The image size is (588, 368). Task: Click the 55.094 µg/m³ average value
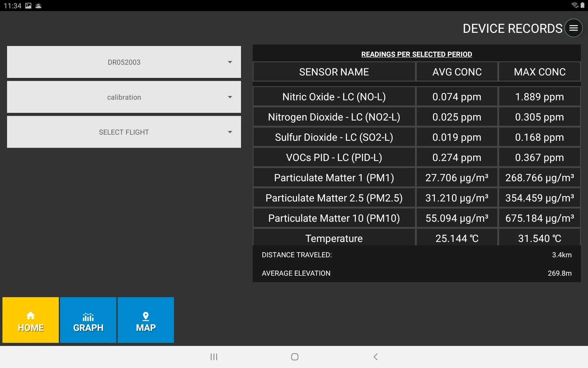tap(457, 218)
